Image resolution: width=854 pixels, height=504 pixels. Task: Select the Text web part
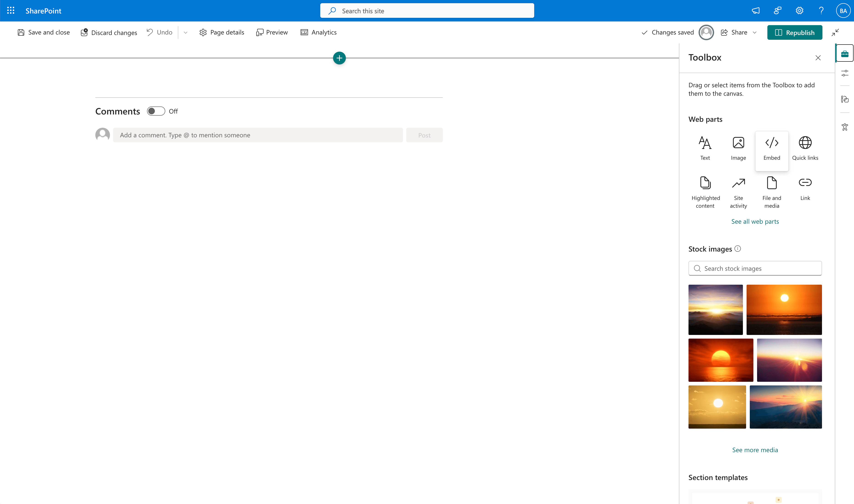click(705, 147)
